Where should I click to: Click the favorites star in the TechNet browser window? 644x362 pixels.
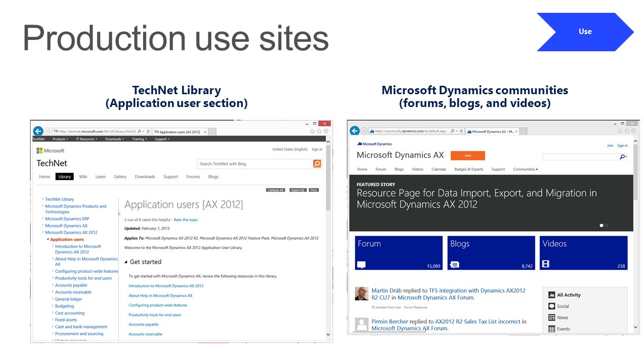(319, 131)
